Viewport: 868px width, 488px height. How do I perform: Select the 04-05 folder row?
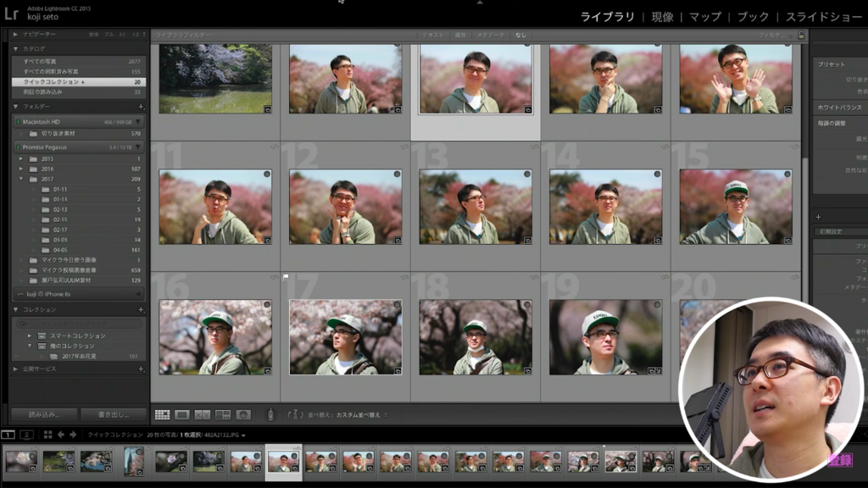[x=79, y=250]
